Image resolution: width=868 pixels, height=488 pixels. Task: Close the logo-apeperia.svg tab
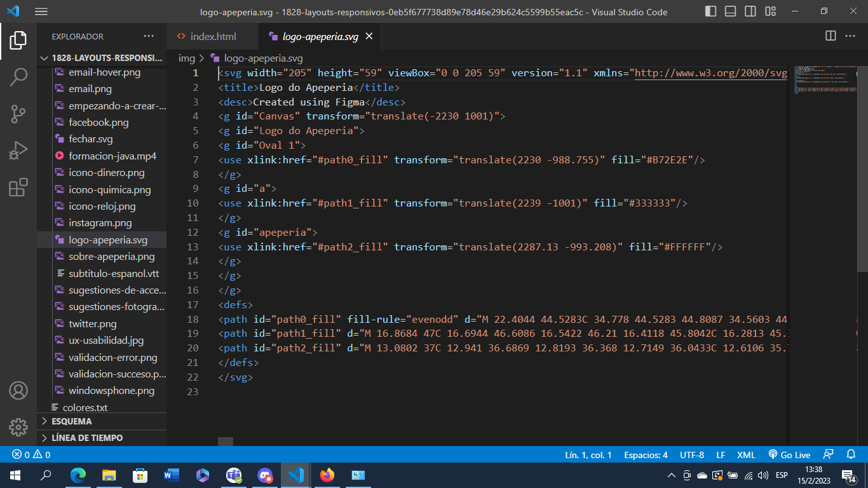369,37
